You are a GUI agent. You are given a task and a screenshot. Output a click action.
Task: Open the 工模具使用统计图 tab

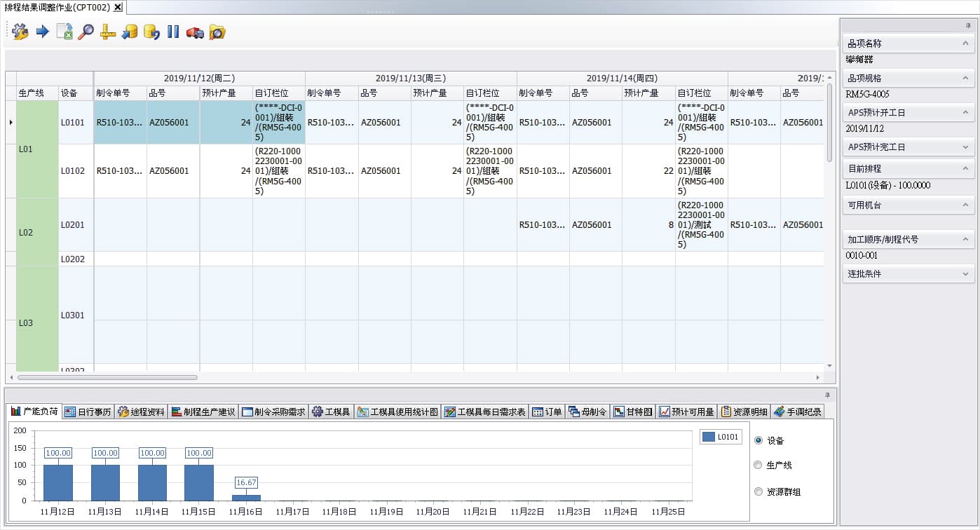(x=397, y=412)
